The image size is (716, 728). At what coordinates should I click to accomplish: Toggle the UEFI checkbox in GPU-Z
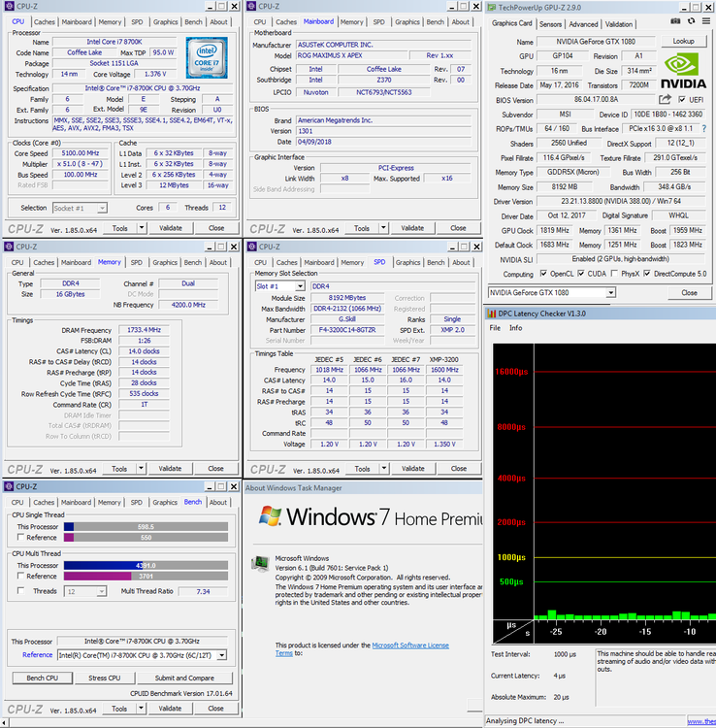682,99
